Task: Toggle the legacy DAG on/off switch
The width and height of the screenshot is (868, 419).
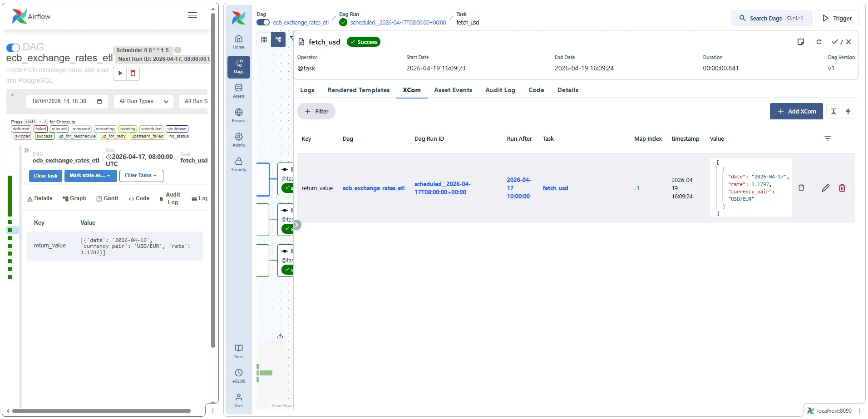Action: click(x=13, y=48)
